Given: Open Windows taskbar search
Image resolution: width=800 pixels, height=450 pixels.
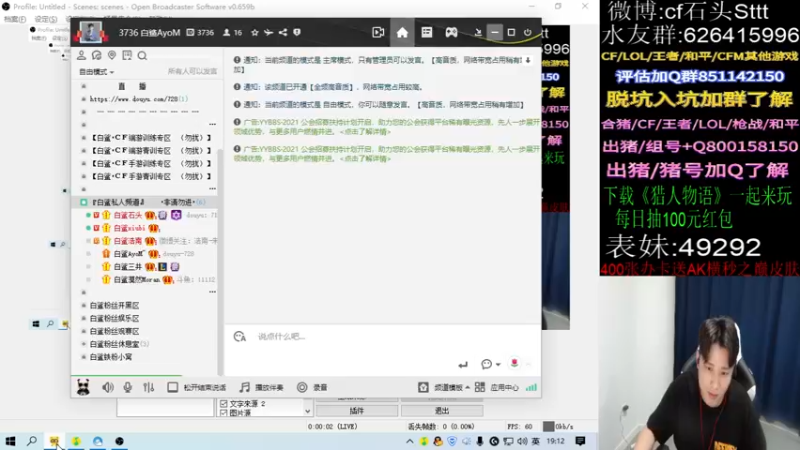Looking at the screenshot, I should pos(32,441).
